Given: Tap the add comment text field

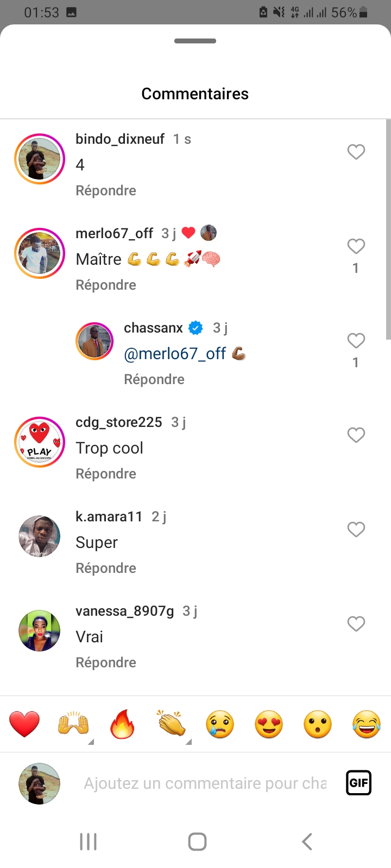Looking at the screenshot, I should pos(205,783).
